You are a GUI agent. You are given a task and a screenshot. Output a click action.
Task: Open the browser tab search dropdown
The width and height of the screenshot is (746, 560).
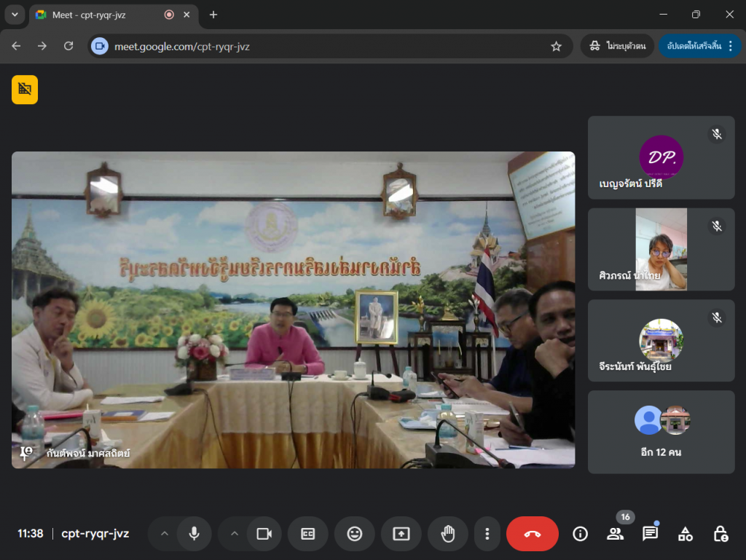(x=14, y=15)
